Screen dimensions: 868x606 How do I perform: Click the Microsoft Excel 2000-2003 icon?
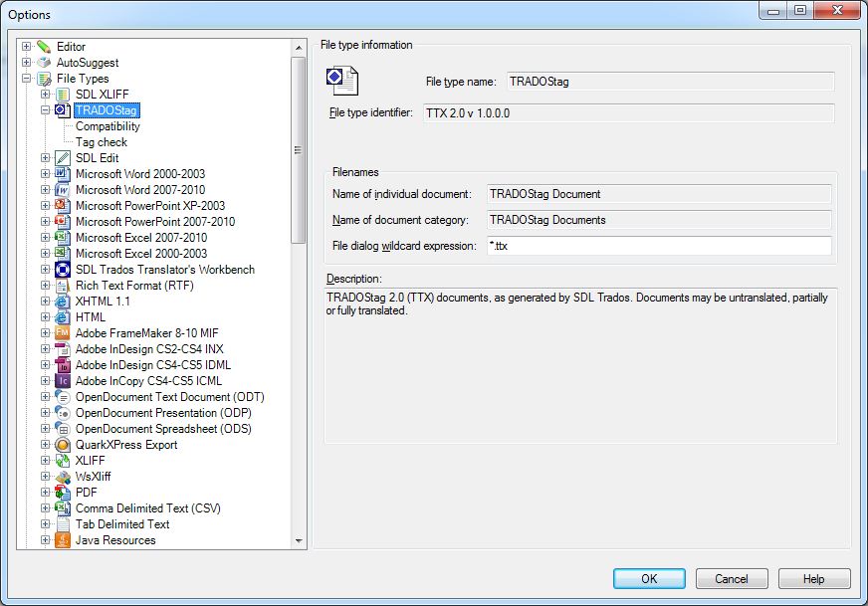(63, 254)
